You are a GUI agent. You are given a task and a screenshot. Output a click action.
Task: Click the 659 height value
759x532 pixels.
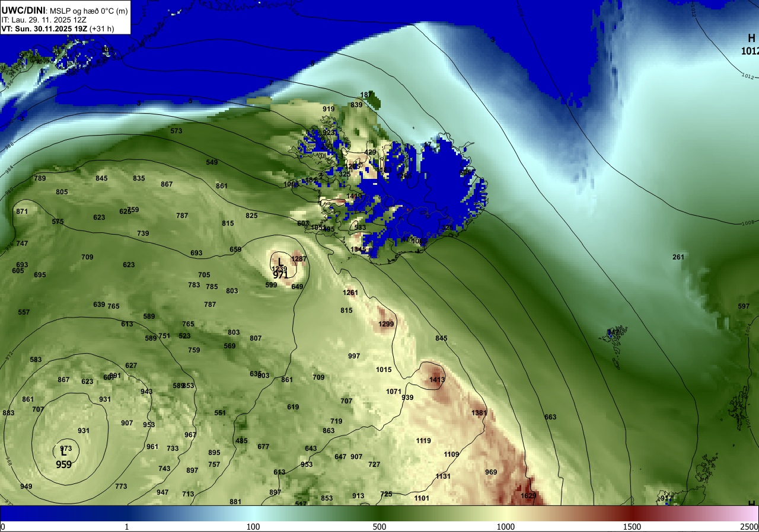coord(235,249)
